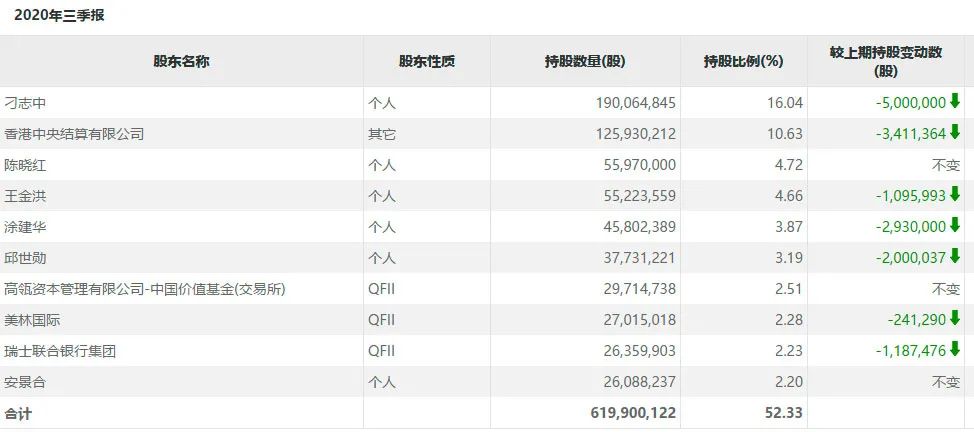Click the 股东性质 column header
Screen dimensions: 974x432
click(x=426, y=61)
